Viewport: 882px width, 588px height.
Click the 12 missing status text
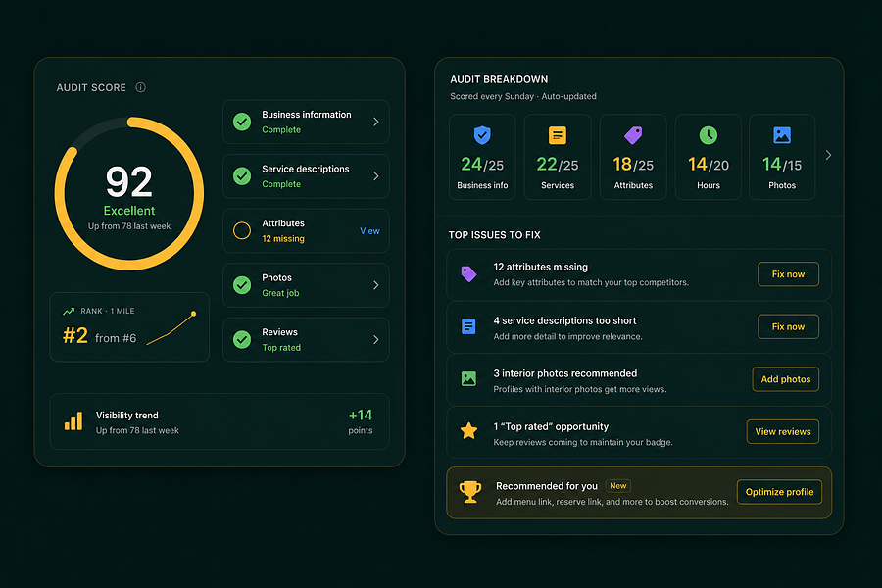click(283, 238)
